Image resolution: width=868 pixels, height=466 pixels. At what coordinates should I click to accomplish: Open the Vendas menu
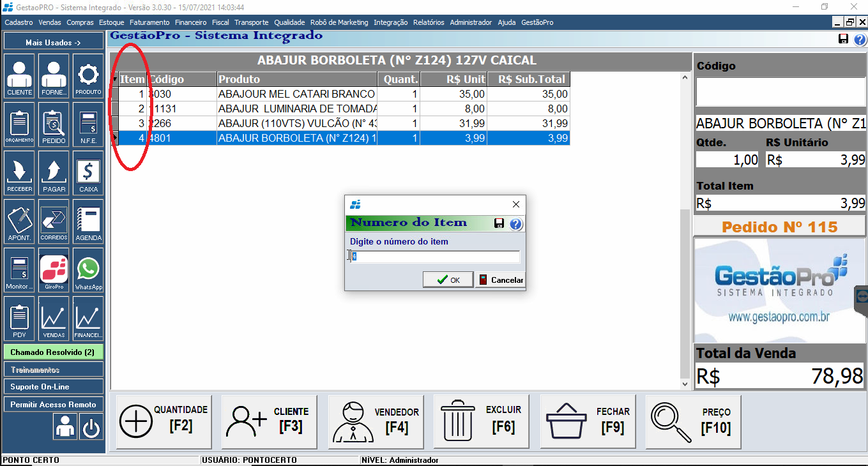click(50, 22)
